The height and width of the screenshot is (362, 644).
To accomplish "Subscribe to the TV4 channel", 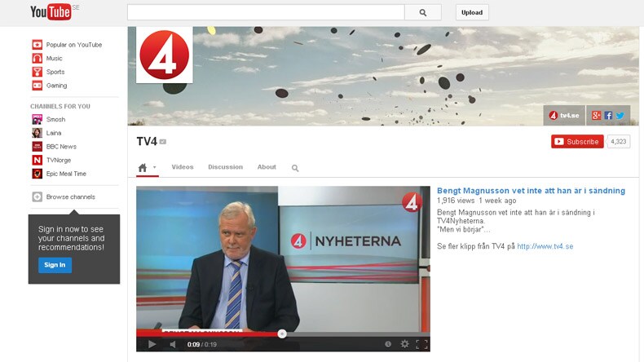I will click(x=577, y=141).
